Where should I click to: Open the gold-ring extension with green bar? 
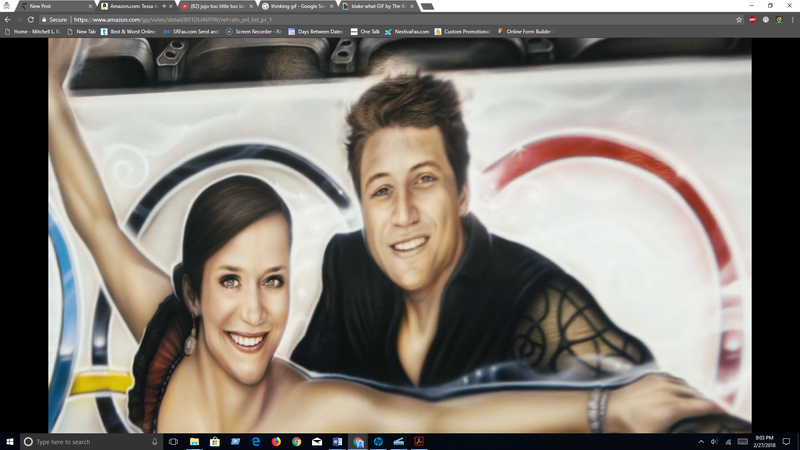[x=779, y=19]
